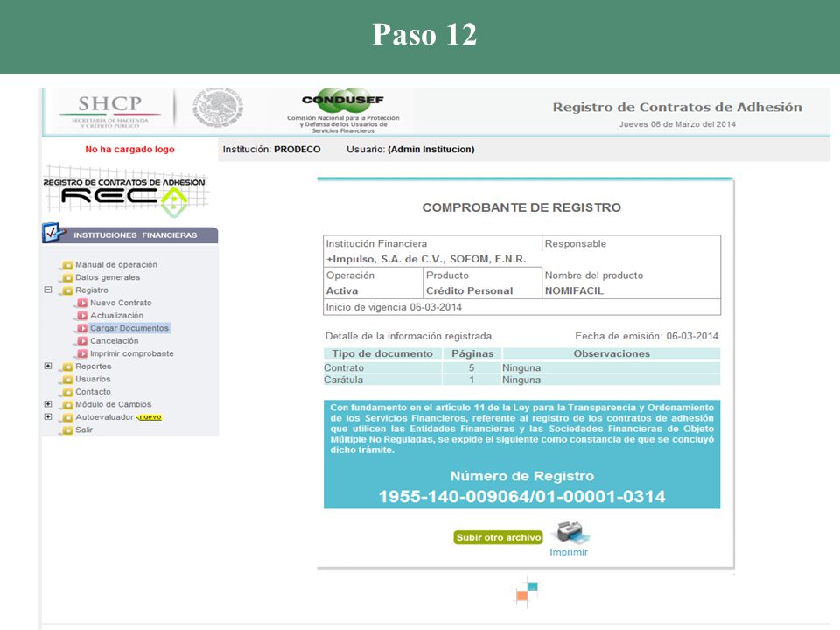Click the Imprimir link
The image size is (840, 630).
click(x=569, y=552)
